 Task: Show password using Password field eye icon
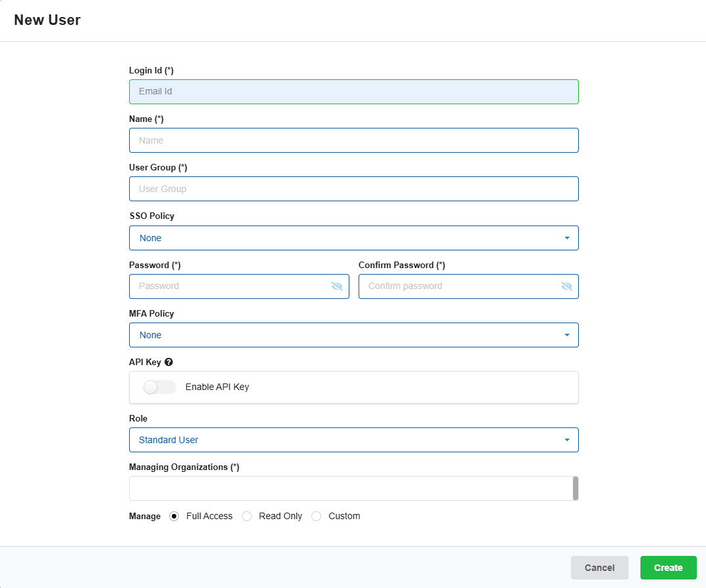pyautogui.click(x=337, y=286)
